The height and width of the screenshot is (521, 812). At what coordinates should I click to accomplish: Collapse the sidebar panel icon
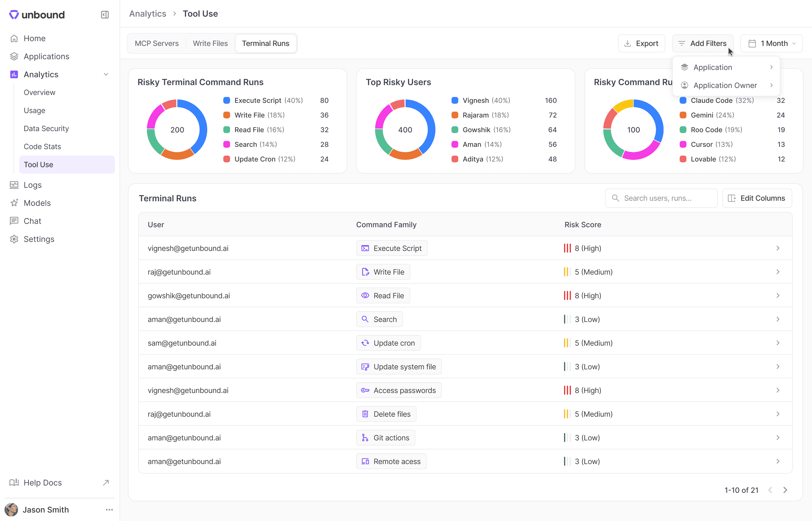(x=105, y=15)
